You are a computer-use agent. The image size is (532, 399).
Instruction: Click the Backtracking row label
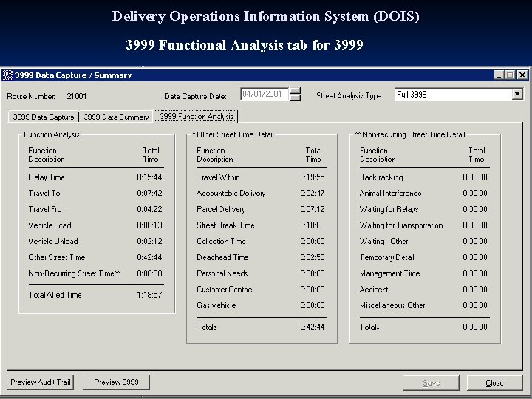pos(381,177)
